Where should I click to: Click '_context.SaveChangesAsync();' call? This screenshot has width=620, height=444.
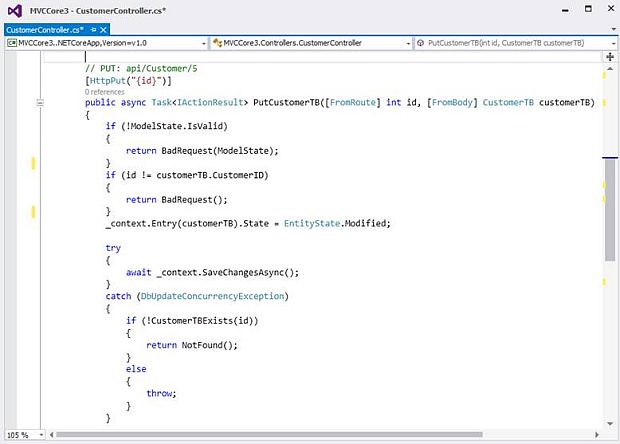(228, 272)
